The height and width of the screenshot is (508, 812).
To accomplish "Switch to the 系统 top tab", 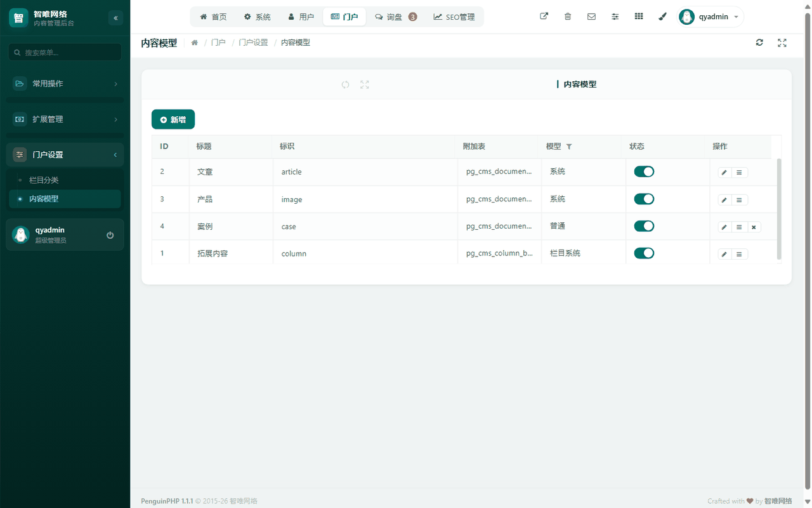I will pos(258,17).
